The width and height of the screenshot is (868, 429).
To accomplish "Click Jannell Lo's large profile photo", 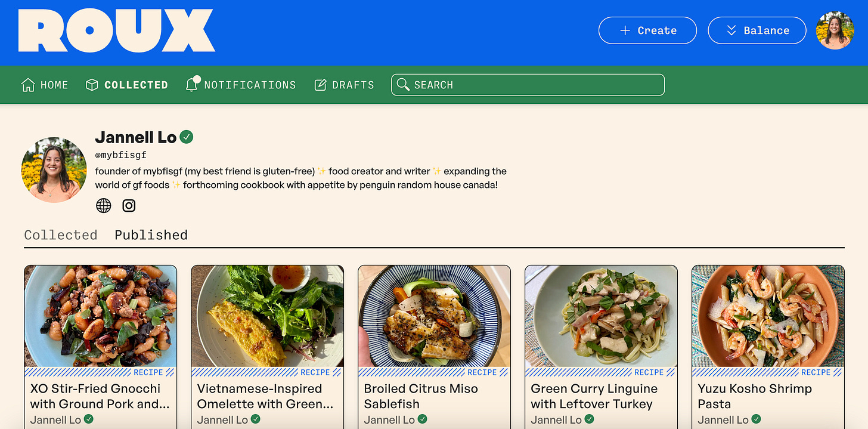I will pyautogui.click(x=54, y=170).
